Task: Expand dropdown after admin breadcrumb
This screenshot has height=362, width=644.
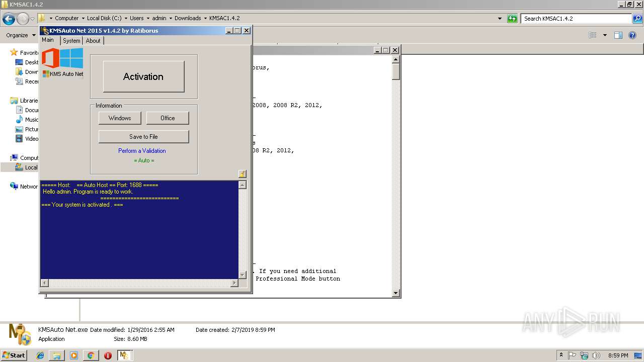Action: pos(171,18)
